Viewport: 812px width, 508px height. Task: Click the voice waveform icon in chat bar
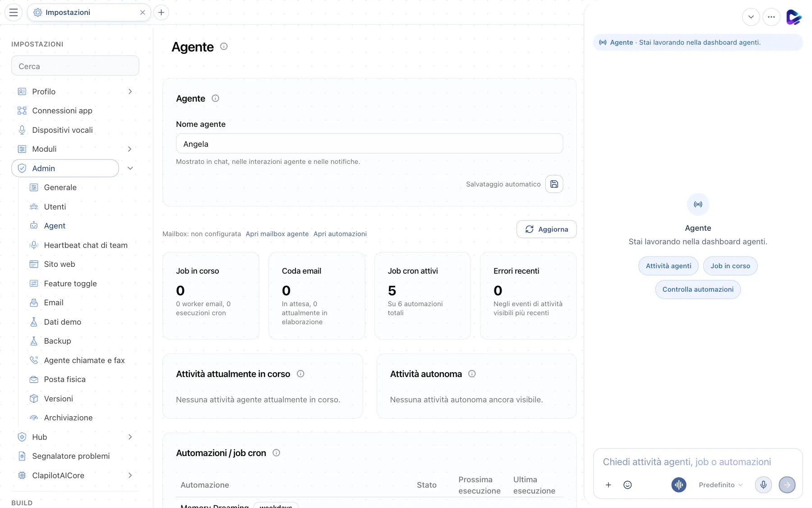tap(679, 485)
